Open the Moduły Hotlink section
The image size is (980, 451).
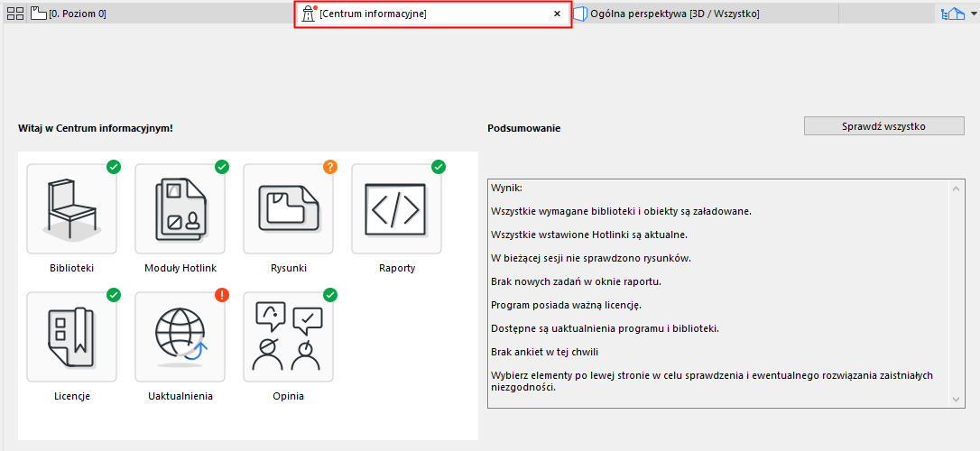[x=180, y=208]
